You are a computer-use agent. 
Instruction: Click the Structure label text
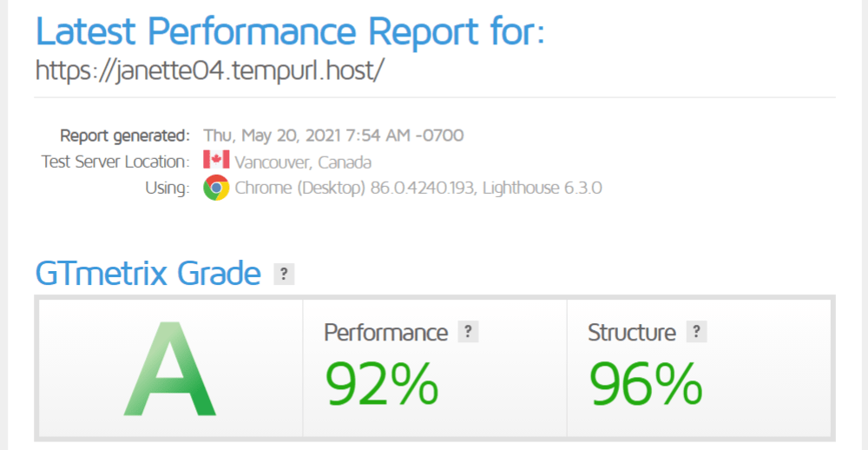[631, 332]
